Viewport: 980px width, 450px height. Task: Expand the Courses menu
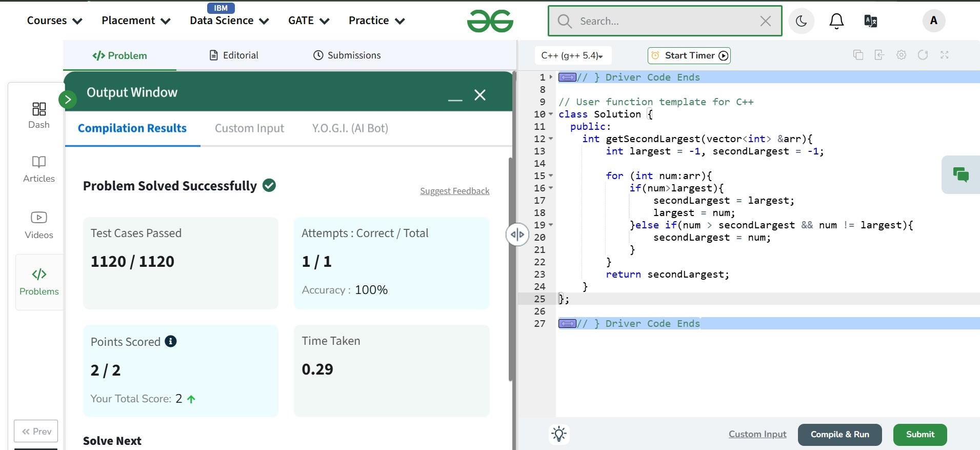pyautogui.click(x=54, y=21)
